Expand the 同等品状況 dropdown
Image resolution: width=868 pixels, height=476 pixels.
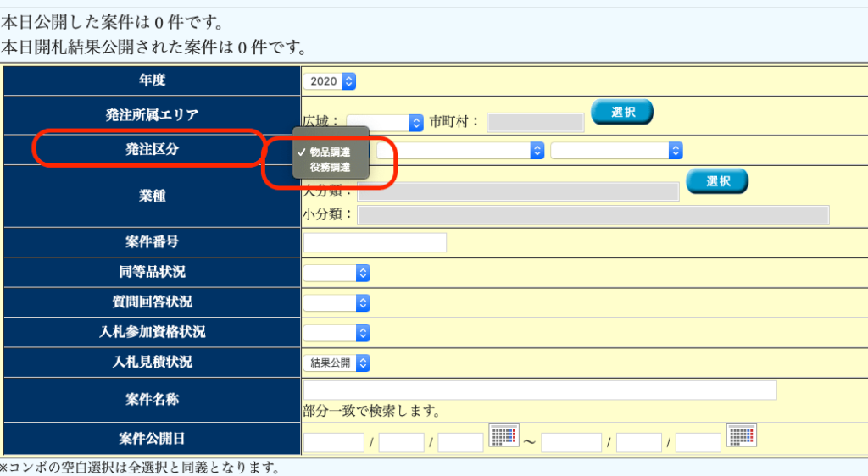(x=337, y=273)
